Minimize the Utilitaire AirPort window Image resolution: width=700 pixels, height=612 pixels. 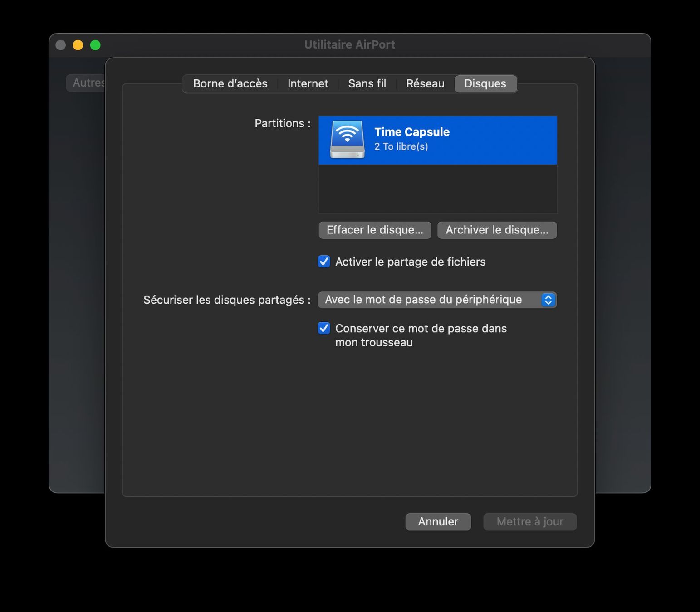78,45
